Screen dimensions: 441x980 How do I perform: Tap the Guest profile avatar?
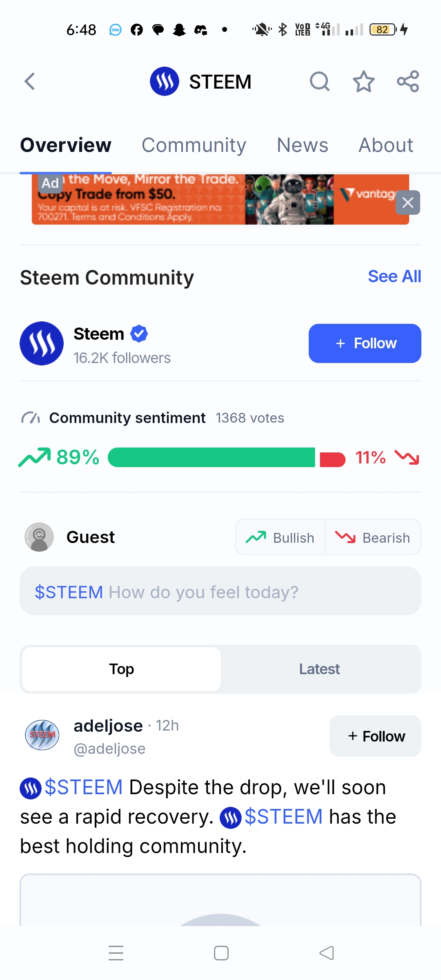(x=39, y=537)
